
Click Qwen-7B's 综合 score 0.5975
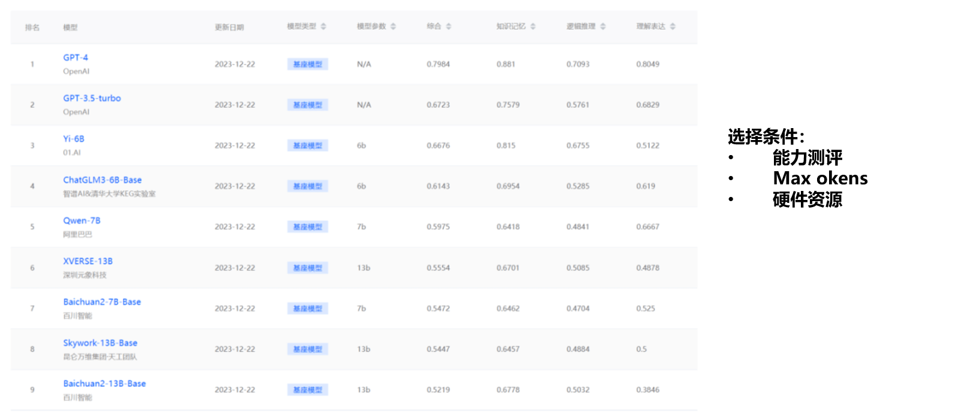[438, 227]
